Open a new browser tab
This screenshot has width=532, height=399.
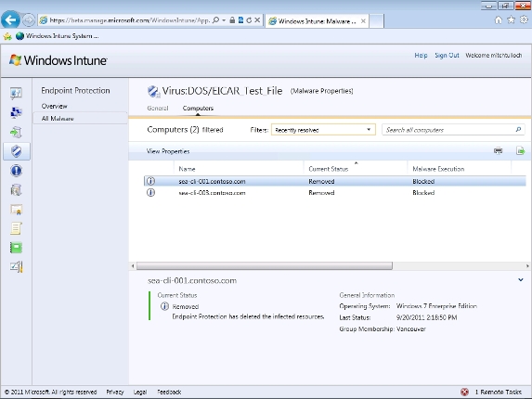click(376, 21)
